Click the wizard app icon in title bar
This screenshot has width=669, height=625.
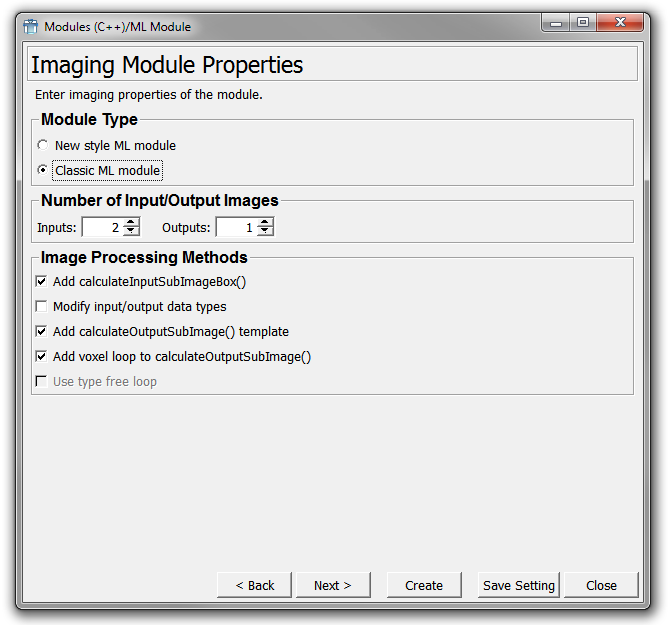click(30, 26)
